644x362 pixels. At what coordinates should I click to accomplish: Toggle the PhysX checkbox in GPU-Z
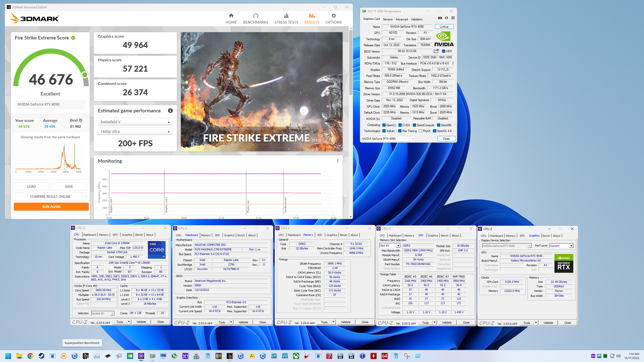(421, 131)
